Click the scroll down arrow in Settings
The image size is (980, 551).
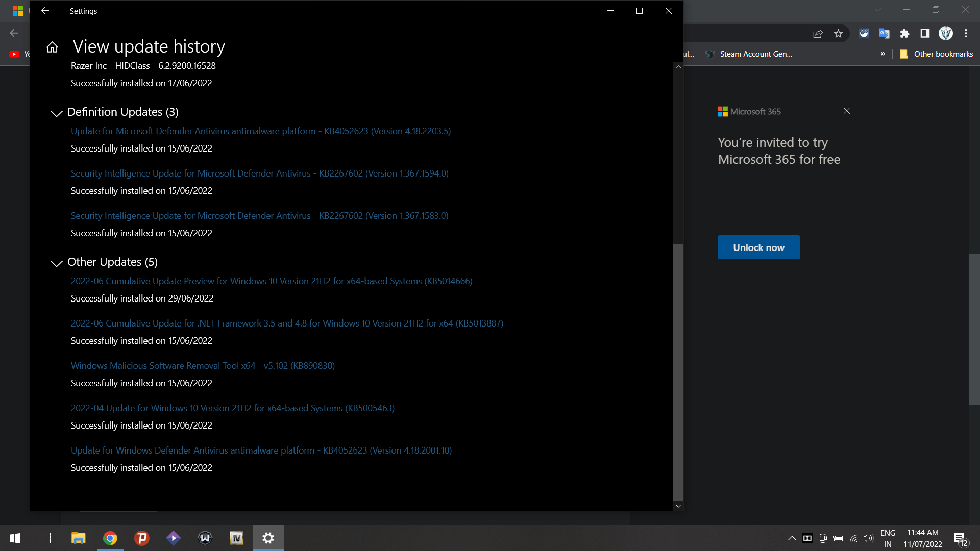(x=678, y=506)
